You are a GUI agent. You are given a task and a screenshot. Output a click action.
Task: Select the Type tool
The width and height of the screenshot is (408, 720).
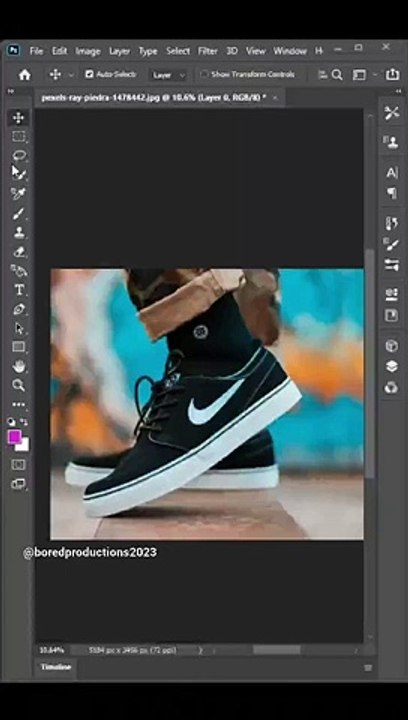(x=18, y=290)
